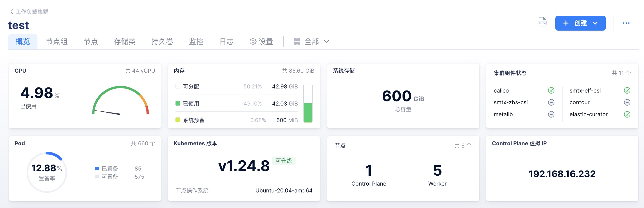644x208 pixels.
Task: Click the yellow 系统预留 legend swatch
Action: point(178,120)
